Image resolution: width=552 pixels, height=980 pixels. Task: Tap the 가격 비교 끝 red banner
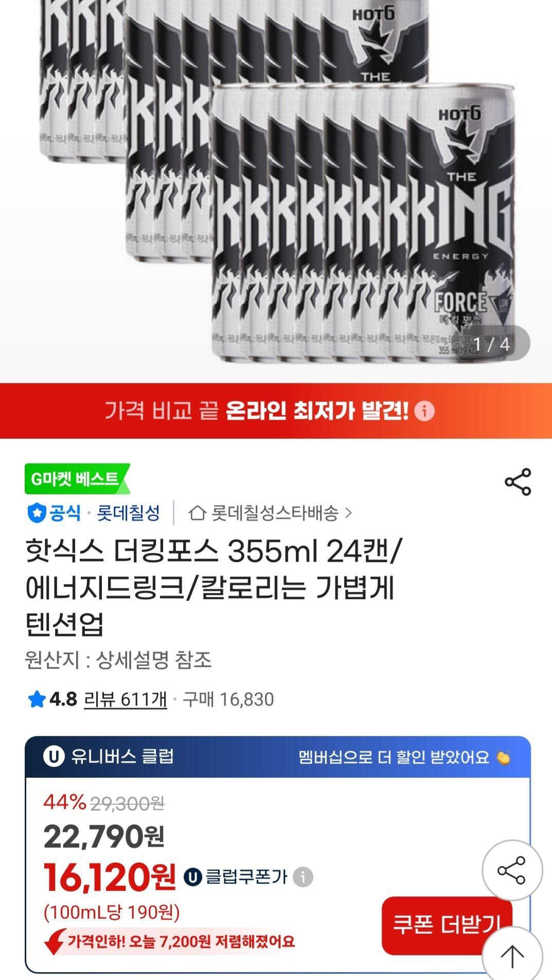click(276, 411)
